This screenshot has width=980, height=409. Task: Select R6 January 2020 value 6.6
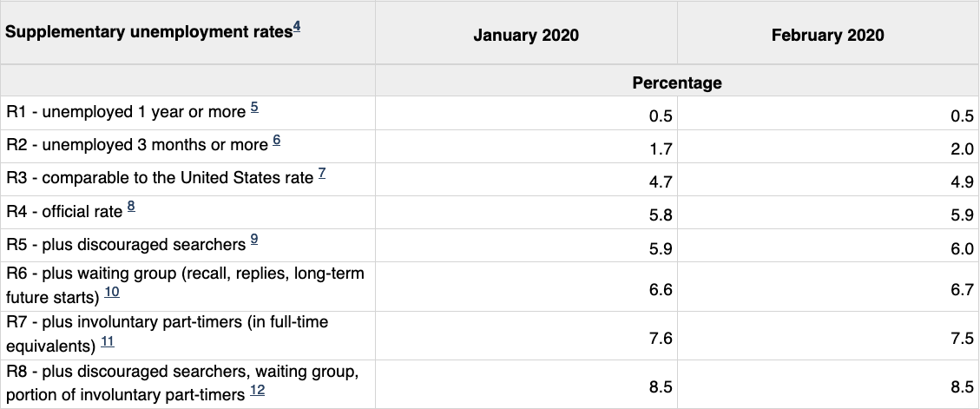661,289
